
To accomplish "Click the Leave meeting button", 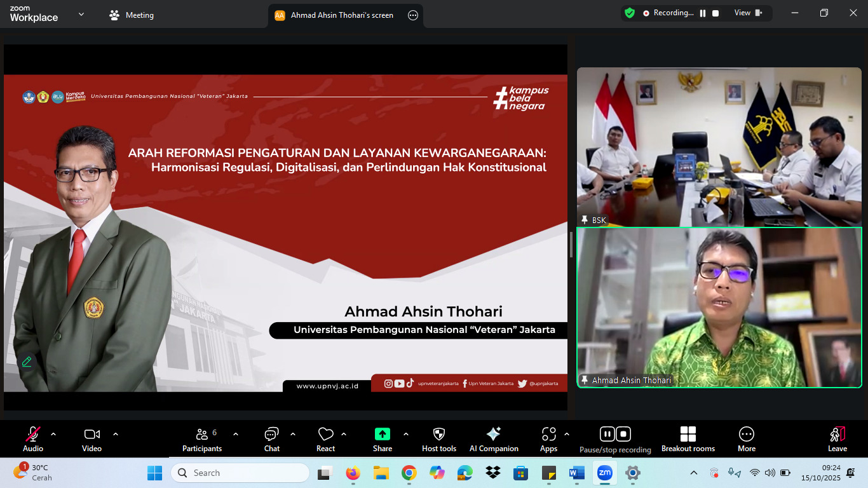I will [x=837, y=438].
